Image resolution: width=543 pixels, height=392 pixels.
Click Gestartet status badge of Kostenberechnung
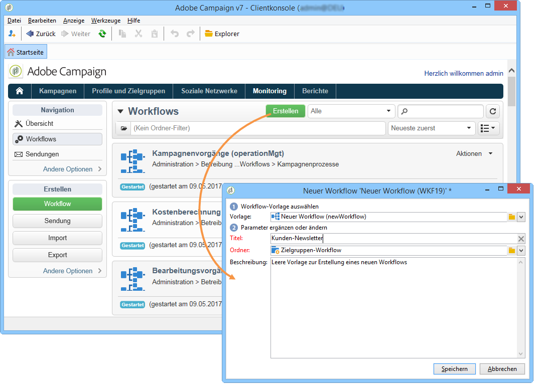(132, 246)
